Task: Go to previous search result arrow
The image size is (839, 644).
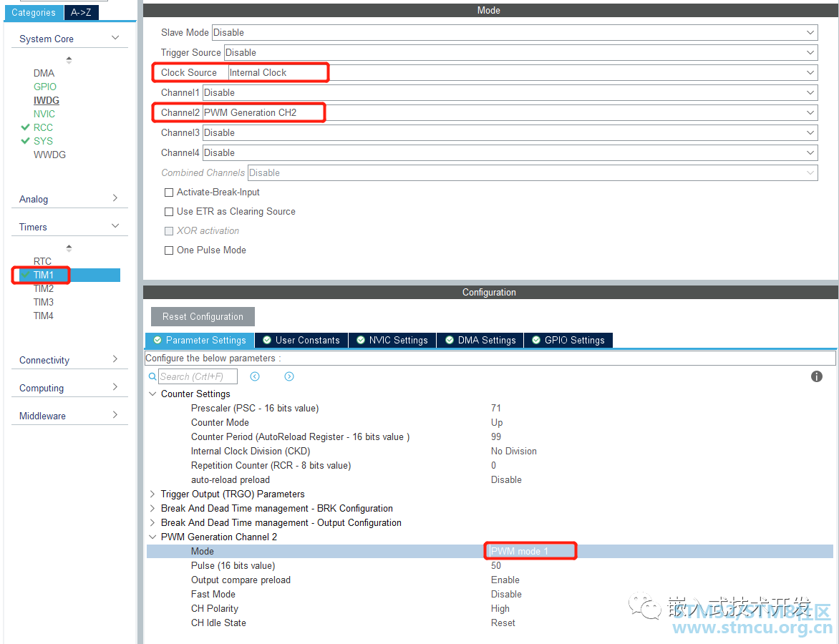Action: pyautogui.click(x=255, y=376)
